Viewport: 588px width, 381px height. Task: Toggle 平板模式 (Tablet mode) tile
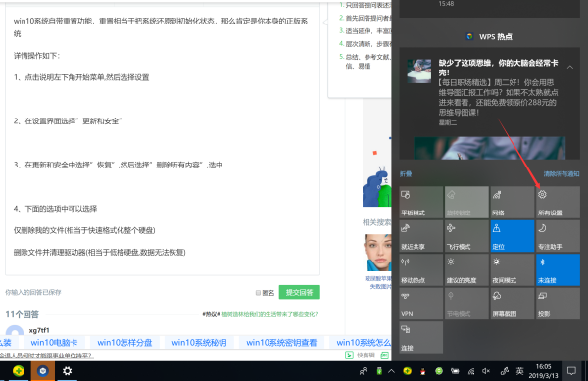(420, 203)
